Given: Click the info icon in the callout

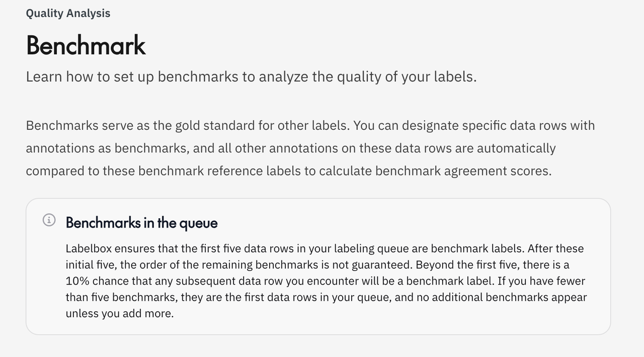Looking at the screenshot, I should pos(49,220).
